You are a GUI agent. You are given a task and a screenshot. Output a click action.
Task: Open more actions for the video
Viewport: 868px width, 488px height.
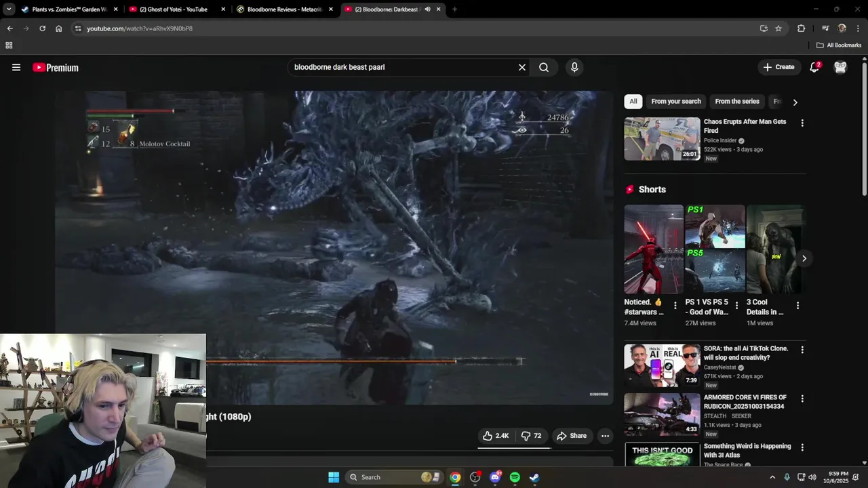point(605,436)
